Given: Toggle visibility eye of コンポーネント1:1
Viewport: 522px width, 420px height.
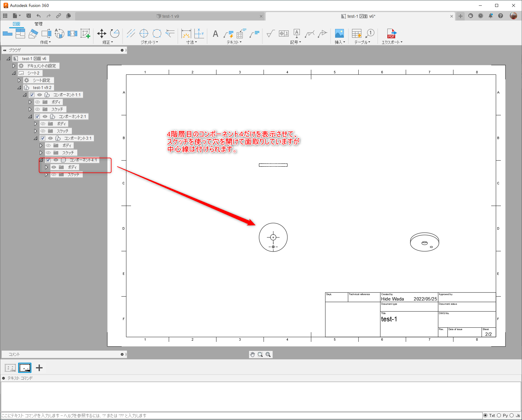Looking at the screenshot, I should (40, 95).
